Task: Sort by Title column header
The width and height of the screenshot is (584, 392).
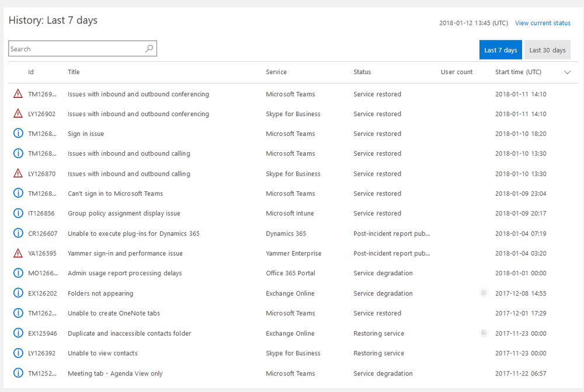Action: pyautogui.click(x=74, y=72)
